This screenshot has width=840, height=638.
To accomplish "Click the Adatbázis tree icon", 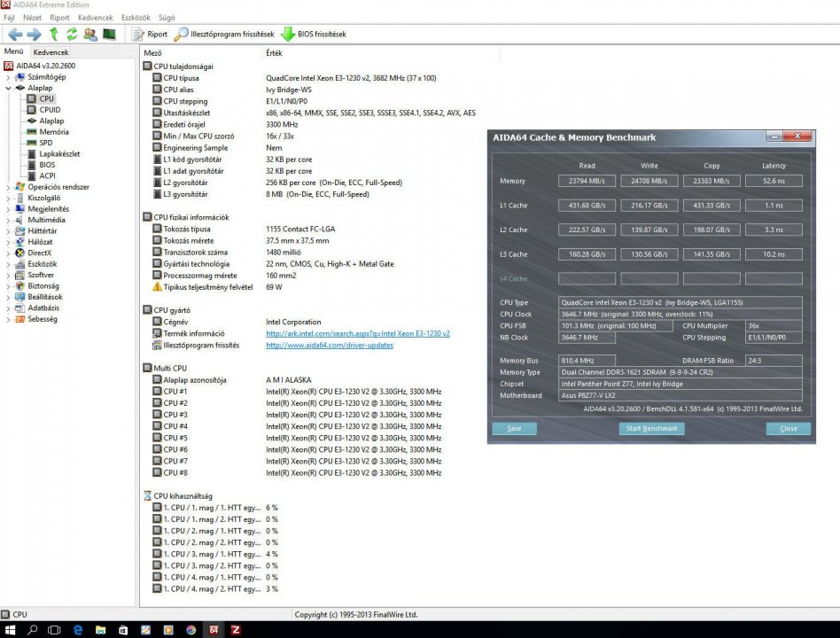I will [x=19, y=308].
